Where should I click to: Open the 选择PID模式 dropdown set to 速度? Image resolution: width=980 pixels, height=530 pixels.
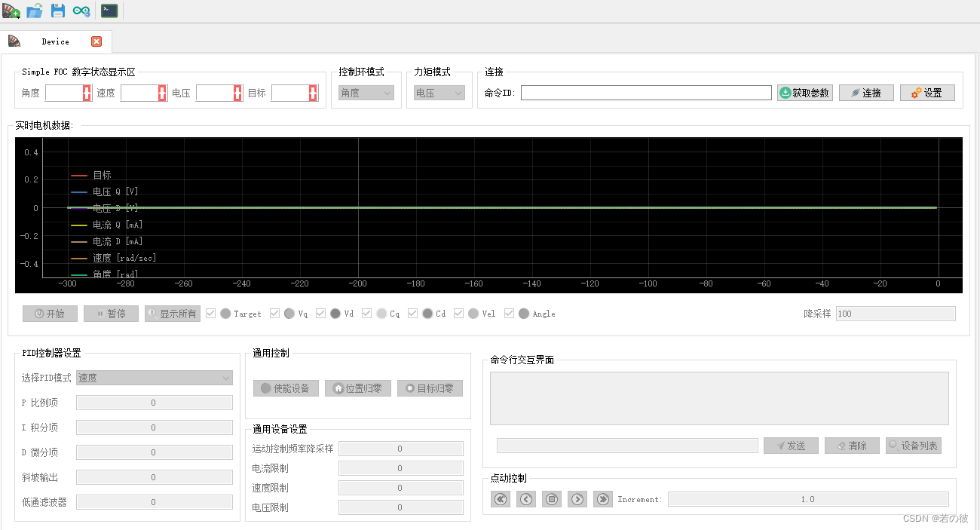[x=154, y=377]
